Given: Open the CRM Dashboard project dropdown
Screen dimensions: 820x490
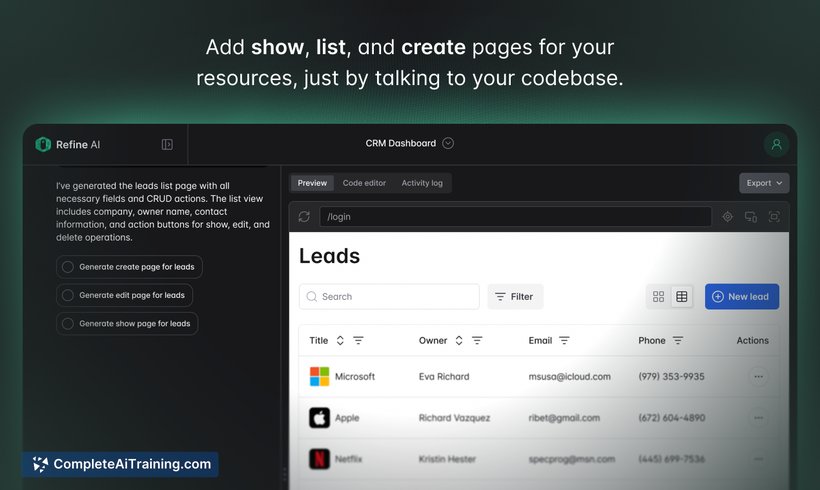Looking at the screenshot, I should pyautogui.click(x=448, y=143).
